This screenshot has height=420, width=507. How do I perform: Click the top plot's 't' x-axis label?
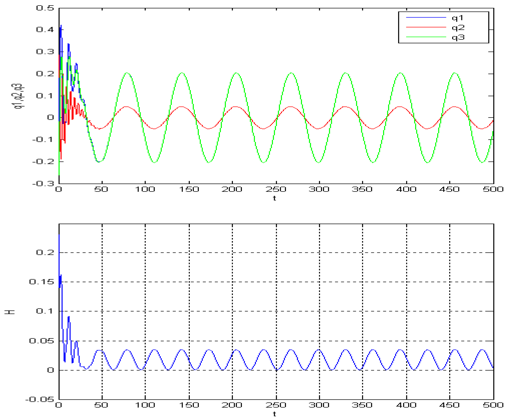(274, 198)
